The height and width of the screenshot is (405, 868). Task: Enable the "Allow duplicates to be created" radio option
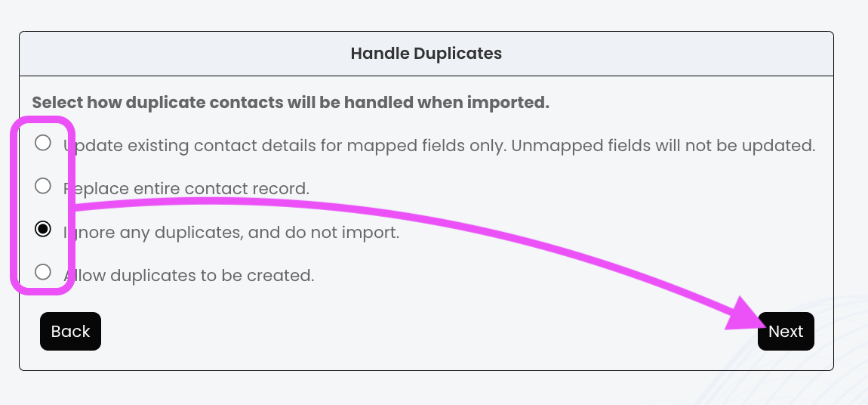pyautogui.click(x=43, y=272)
